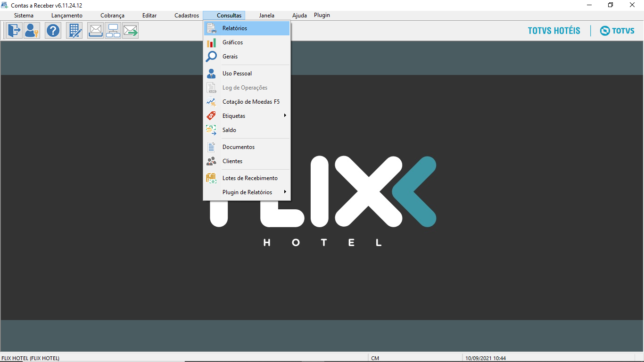Click the building with pencil icon

click(x=74, y=31)
